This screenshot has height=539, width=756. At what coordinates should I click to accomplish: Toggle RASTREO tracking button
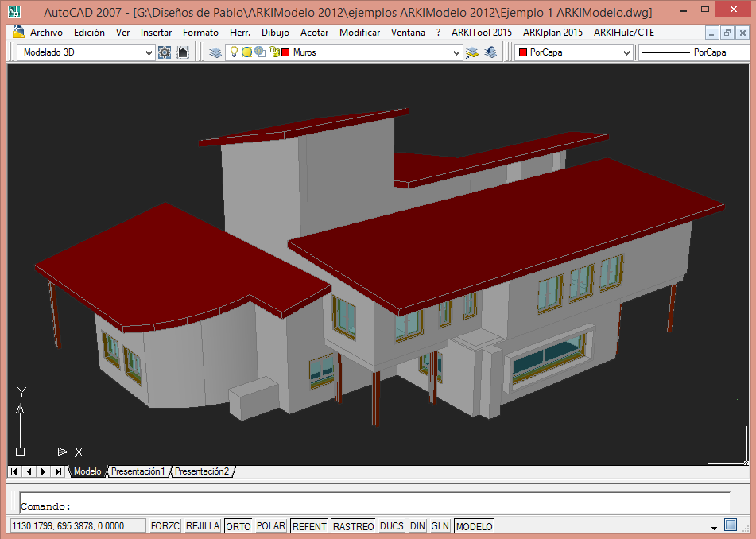point(353,525)
